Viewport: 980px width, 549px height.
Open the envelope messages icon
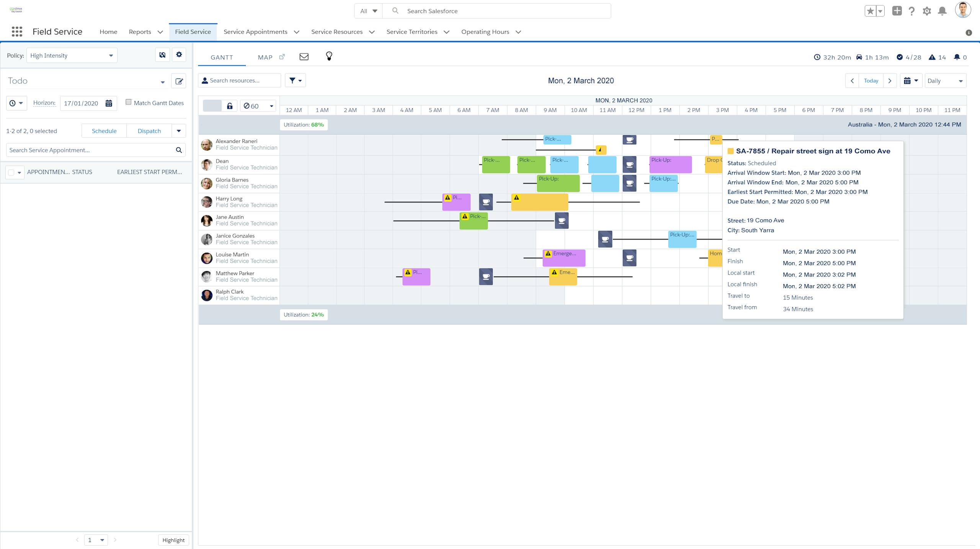[304, 57]
